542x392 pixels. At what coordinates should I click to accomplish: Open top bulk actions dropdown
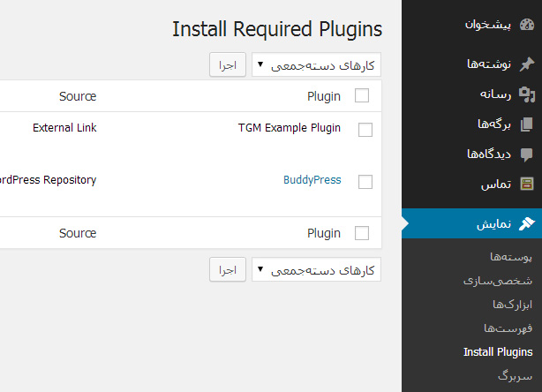pyautogui.click(x=316, y=64)
